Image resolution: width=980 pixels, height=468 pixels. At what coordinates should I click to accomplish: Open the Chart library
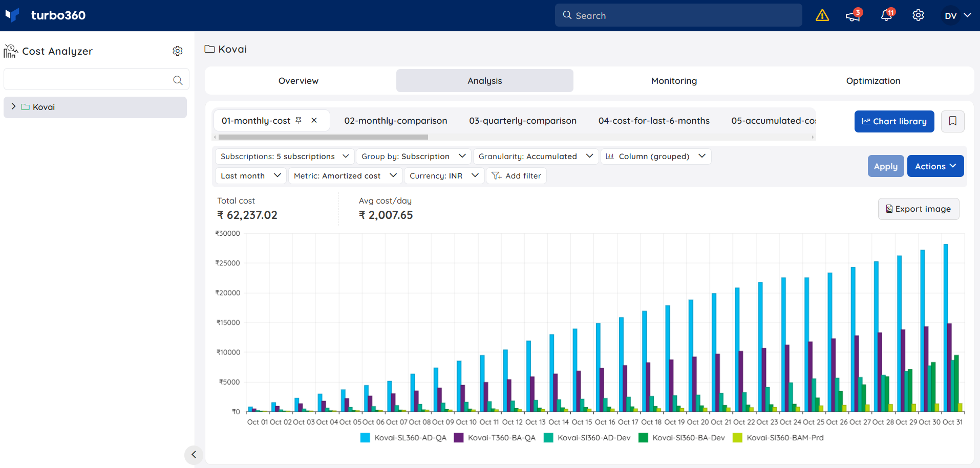894,121
